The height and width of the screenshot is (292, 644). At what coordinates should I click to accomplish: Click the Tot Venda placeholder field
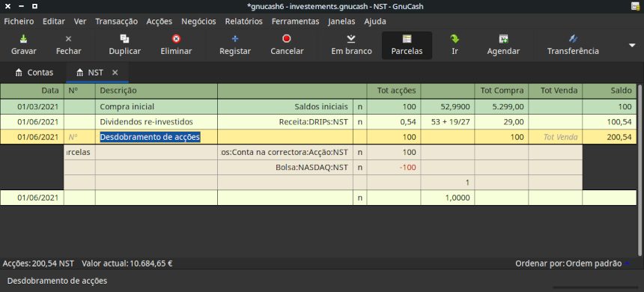[x=556, y=137]
